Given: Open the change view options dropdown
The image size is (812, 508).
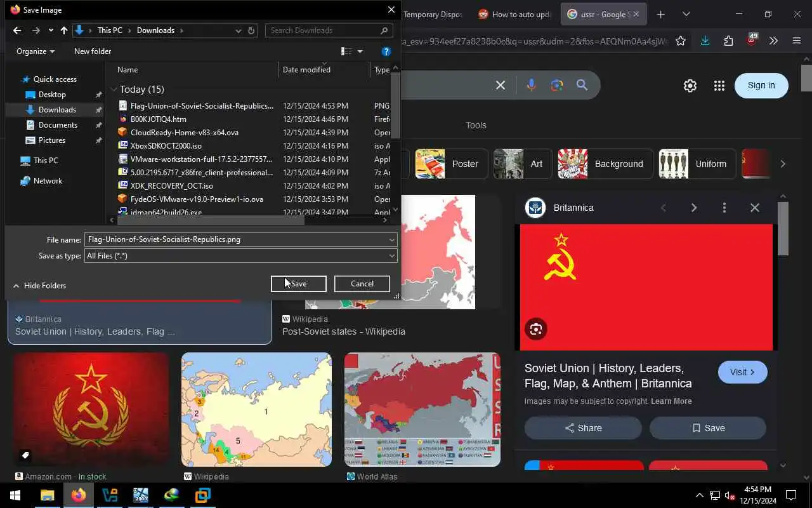Looking at the screenshot, I should 360,51.
